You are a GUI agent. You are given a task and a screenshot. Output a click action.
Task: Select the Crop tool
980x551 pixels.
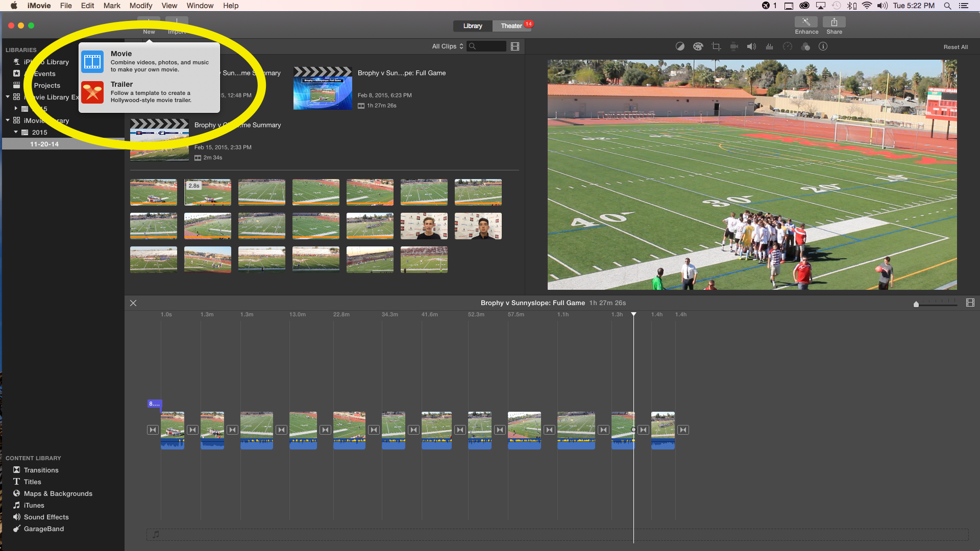716,46
